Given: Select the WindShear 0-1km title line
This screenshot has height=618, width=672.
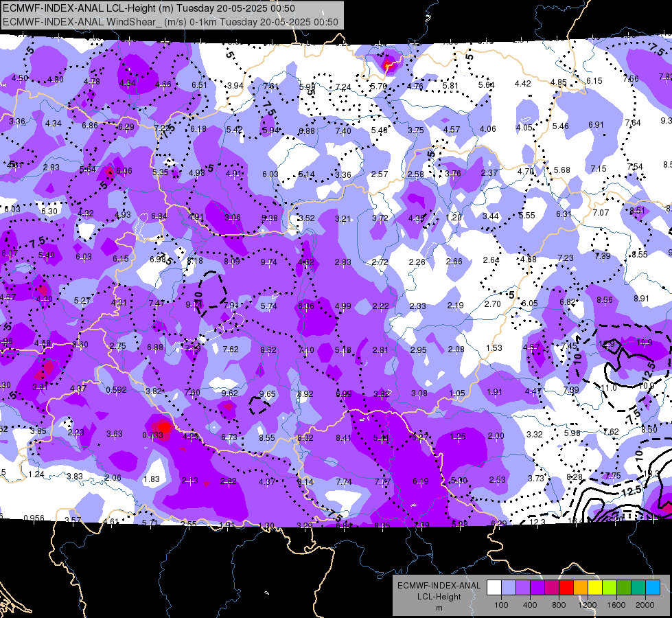Looking at the screenshot, I should tap(170, 22).
